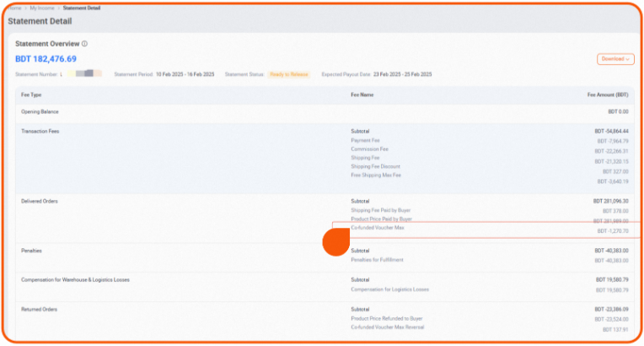Click the highlighted Cofunded Voucher Max entry
This screenshot has height=346, width=644.
coord(378,228)
